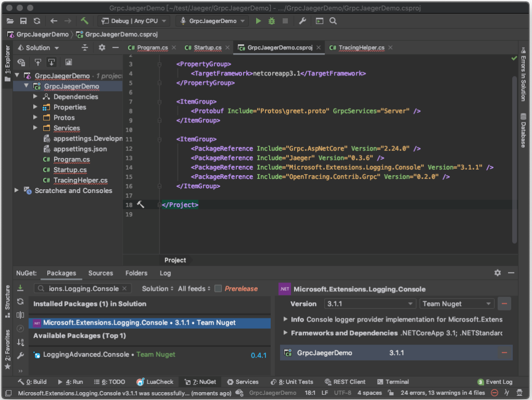Open the 8: Unit Tests tool window
The image size is (532, 400).
coord(292,382)
